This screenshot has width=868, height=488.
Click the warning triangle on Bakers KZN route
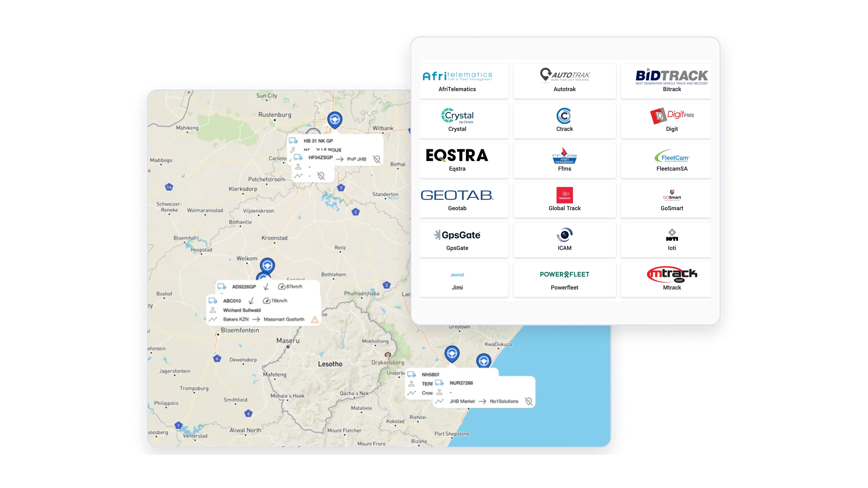click(x=314, y=319)
